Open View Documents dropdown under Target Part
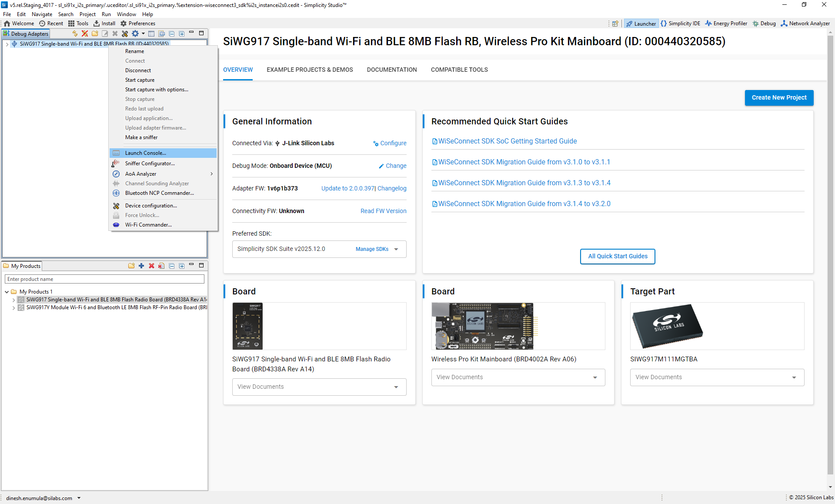The image size is (835, 504). click(x=794, y=377)
